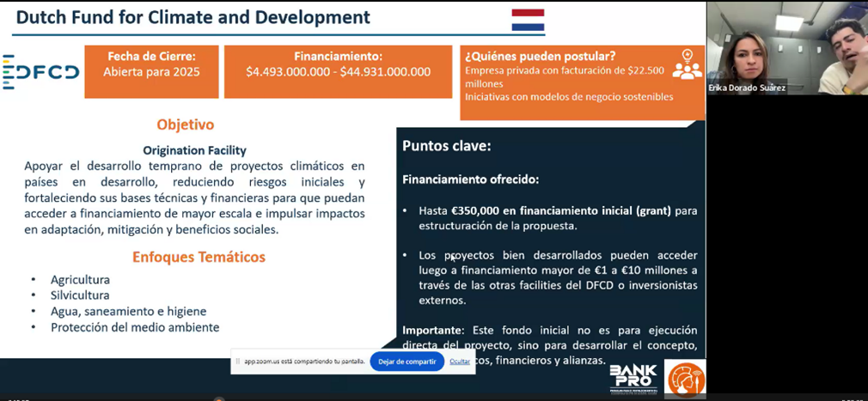Click the 'Agricultura' bullet item
The height and width of the screenshot is (401, 868).
point(80,280)
